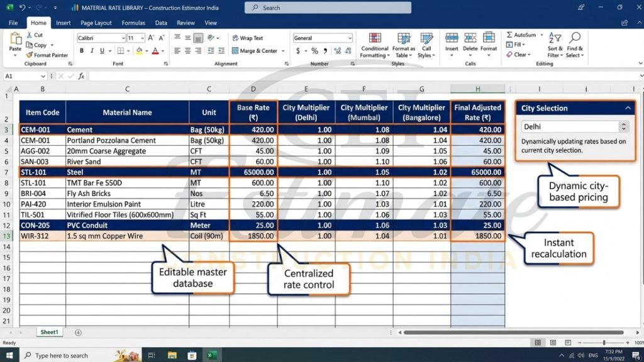Viewport: 644px width, 362px height.
Task: Click the Merge & Center button
Action: click(255, 51)
